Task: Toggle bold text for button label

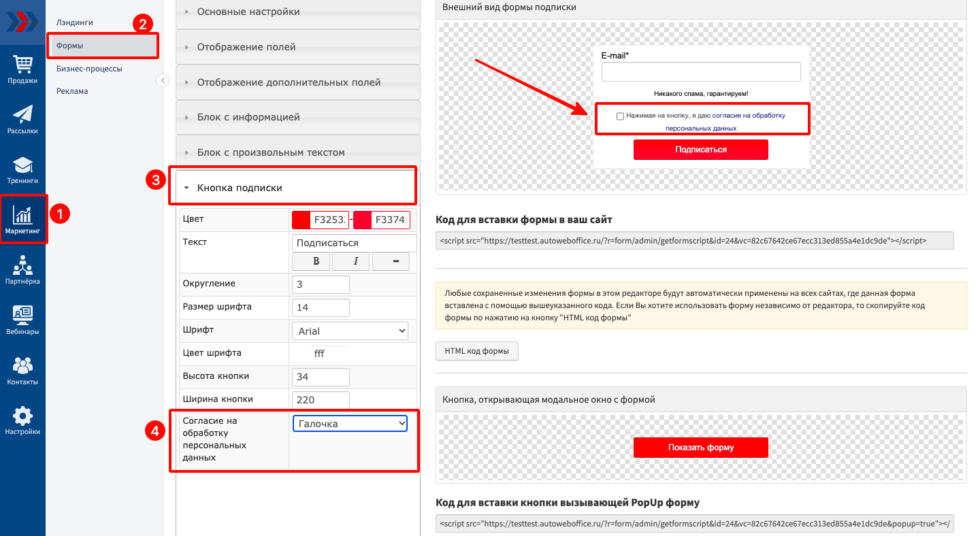Action: pyautogui.click(x=316, y=261)
